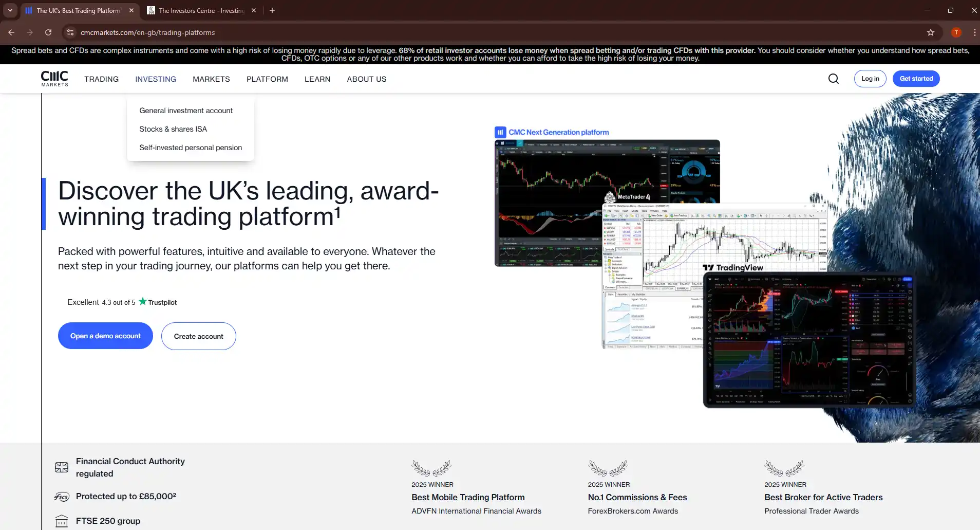
Task: Select Stocks & shares ISA
Action: coord(173,129)
